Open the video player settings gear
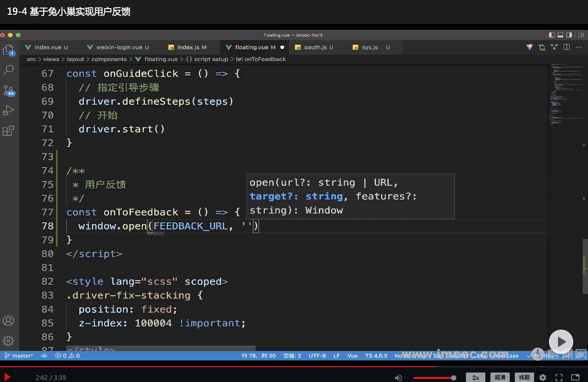Image resolution: width=588 pixels, height=382 pixels. [543, 377]
